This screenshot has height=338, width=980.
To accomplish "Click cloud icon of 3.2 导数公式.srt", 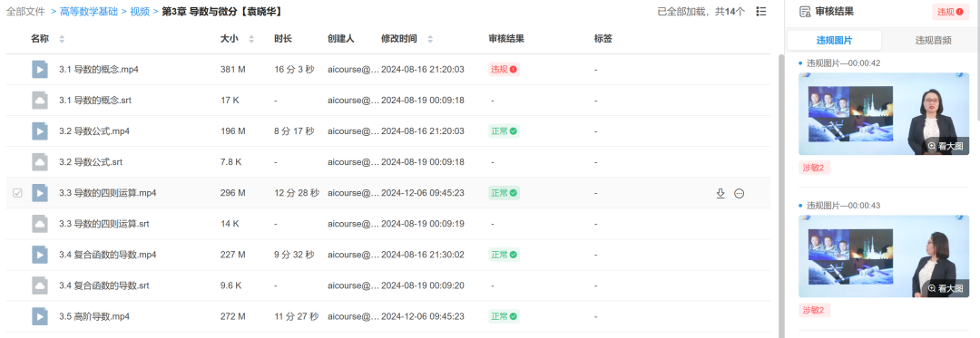I will [40, 162].
